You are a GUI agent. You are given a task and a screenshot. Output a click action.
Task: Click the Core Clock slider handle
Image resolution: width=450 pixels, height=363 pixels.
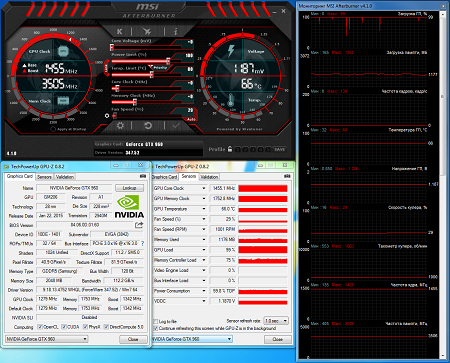pyautogui.click(x=117, y=88)
